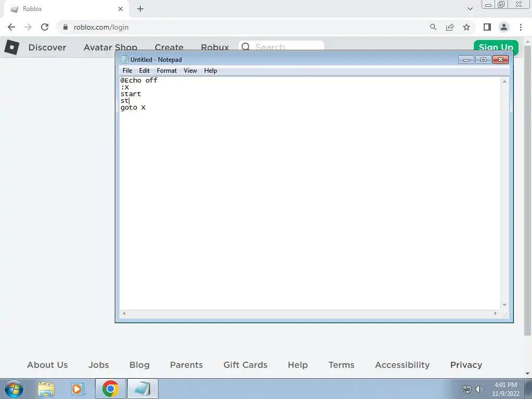Open Avatar Shop in Roblox navigation
This screenshot has height=399, width=532.
pyautogui.click(x=111, y=47)
